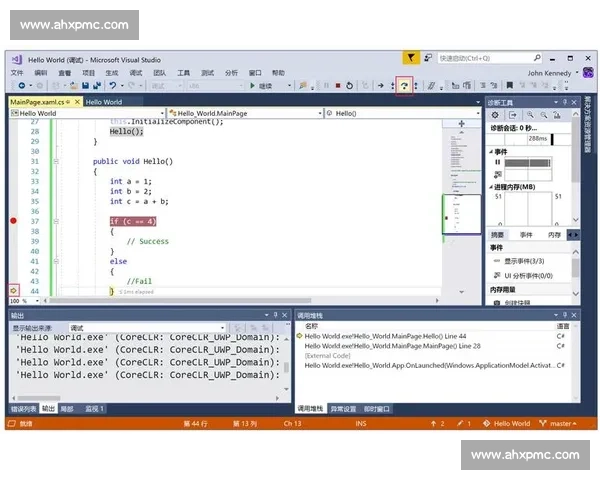This screenshot has height=480, width=600.
Task: Click zoom in icon in diagnostic tools
Action: [530, 115]
